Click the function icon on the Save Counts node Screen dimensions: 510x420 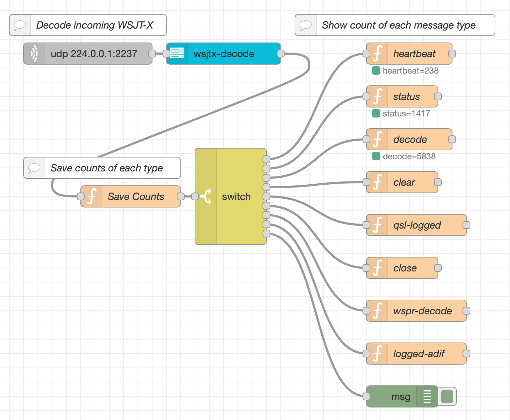(x=92, y=196)
